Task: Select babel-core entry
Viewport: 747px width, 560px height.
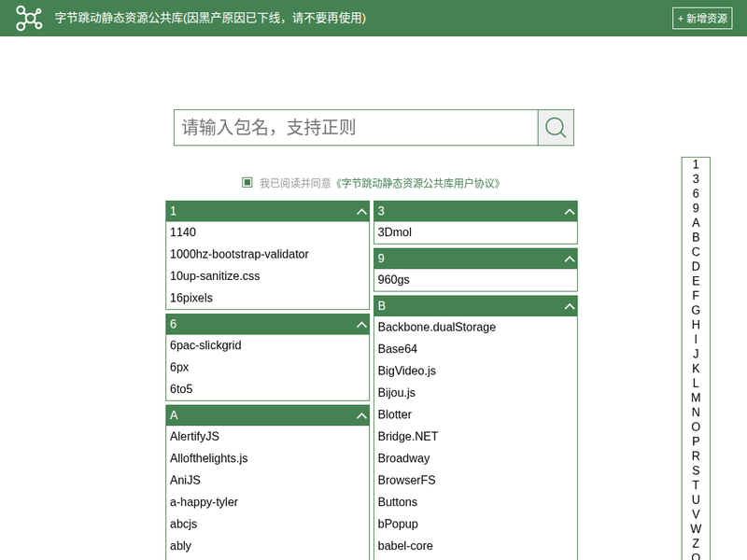Action: click(x=405, y=546)
